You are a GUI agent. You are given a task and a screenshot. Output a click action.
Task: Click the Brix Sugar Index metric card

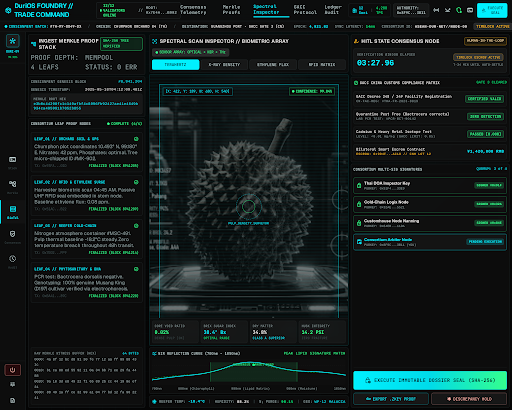224,332
